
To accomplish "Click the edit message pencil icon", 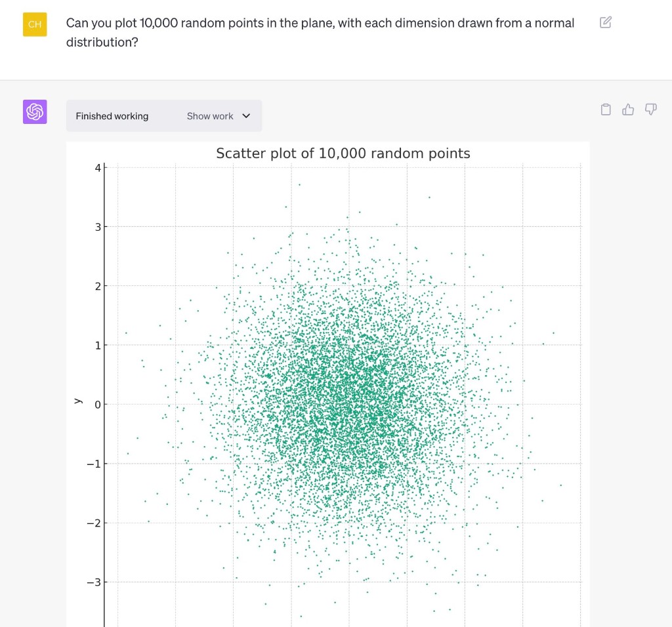I will coord(606,23).
